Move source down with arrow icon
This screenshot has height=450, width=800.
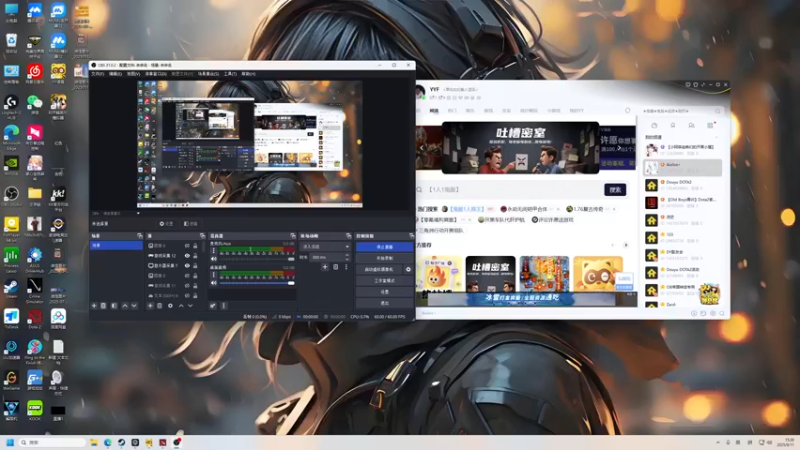190,306
